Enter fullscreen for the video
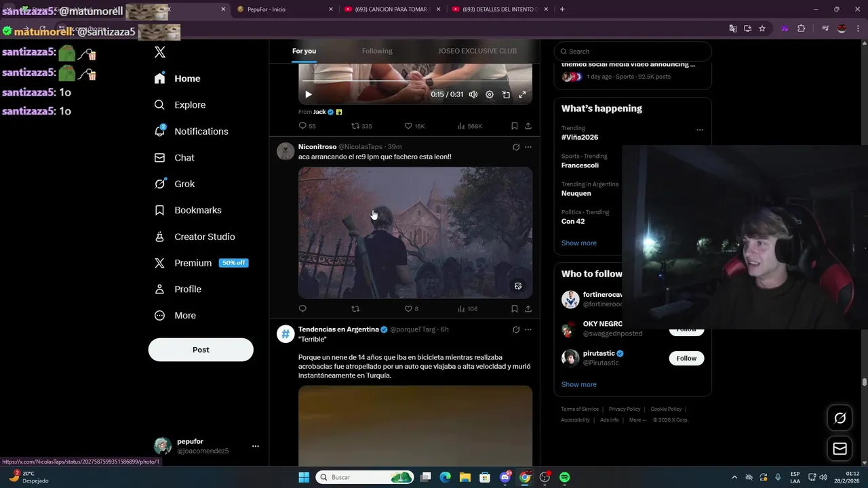The image size is (868, 488). tap(522, 94)
